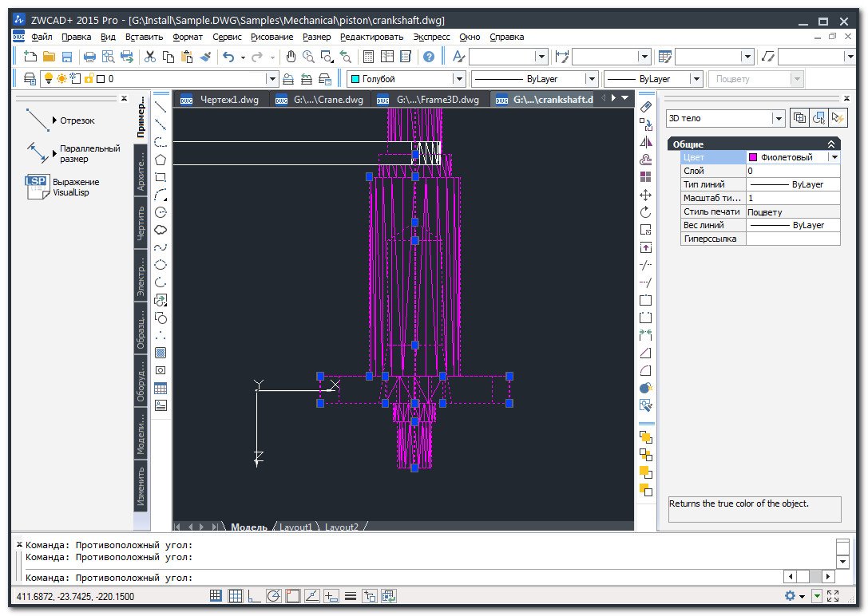Viewport: 868px width, 616px height.
Task: Open the Рисование menu
Action: pos(271,37)
